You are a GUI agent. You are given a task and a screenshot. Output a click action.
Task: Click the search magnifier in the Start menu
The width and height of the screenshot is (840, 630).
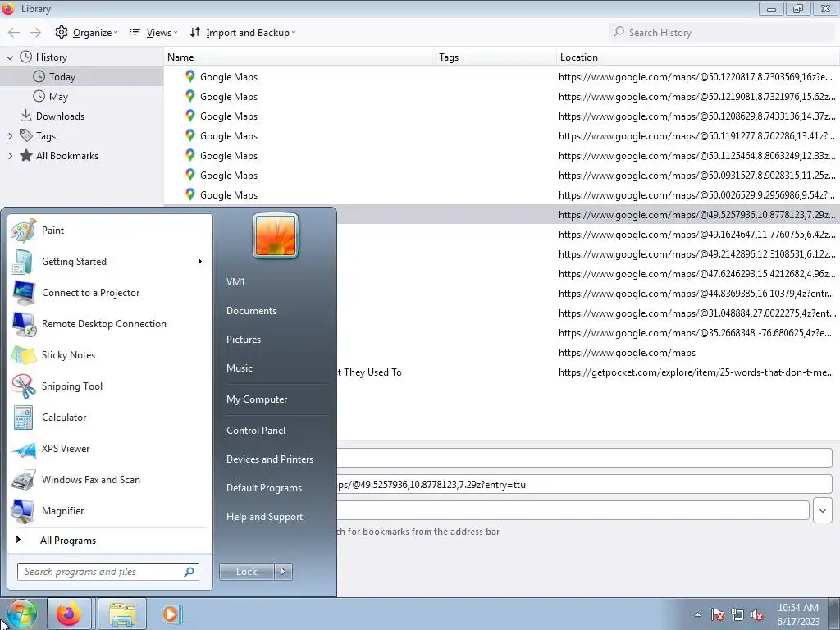pos(189,572)
